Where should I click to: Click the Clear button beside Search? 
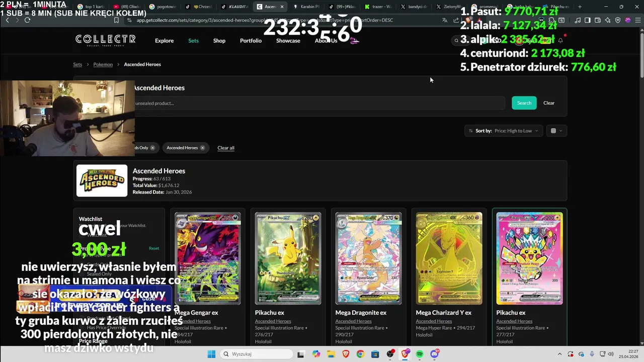click(549, 103)
